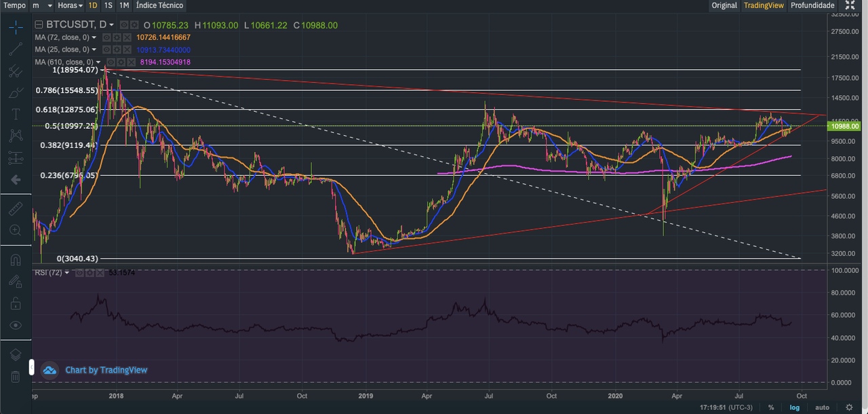Open the Horas interval dropdown
This screenshot has width=868, height=414.
point(71,5)
